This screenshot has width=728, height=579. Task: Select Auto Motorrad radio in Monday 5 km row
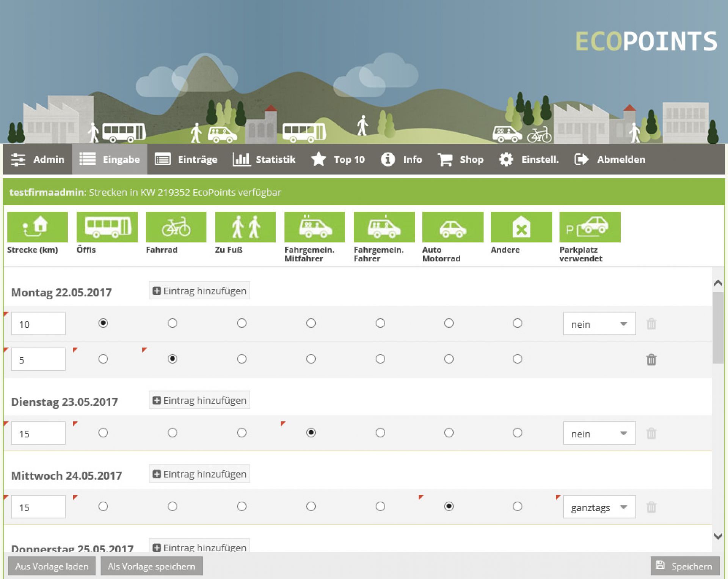point(449,359)
